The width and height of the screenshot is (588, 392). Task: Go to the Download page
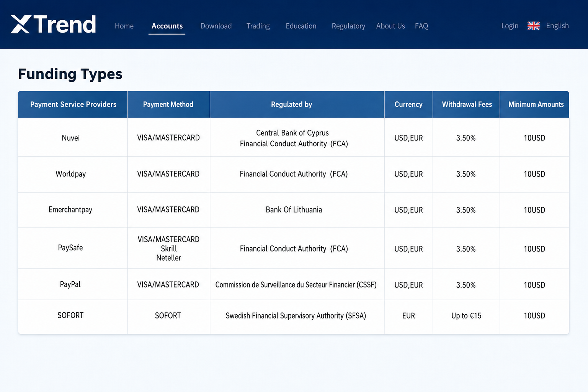tap(216, 26)
